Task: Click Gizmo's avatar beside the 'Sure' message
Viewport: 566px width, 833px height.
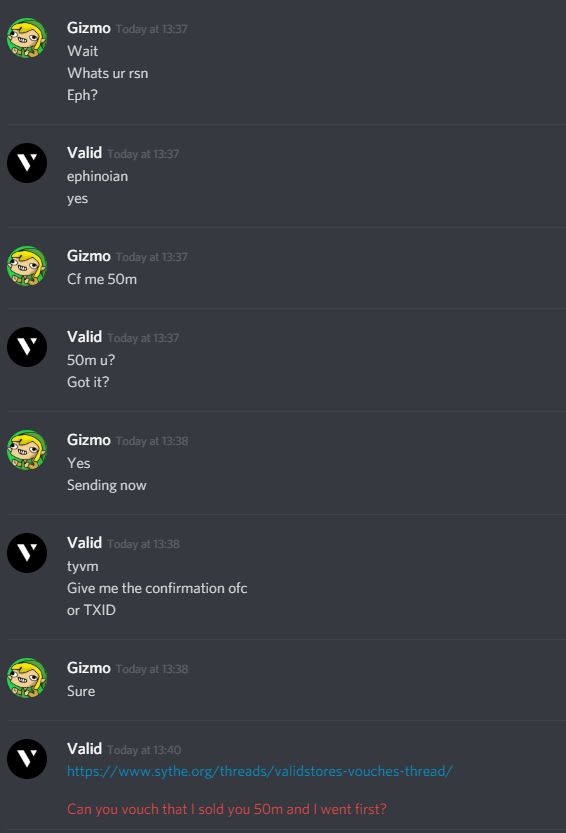Action: 27,678
